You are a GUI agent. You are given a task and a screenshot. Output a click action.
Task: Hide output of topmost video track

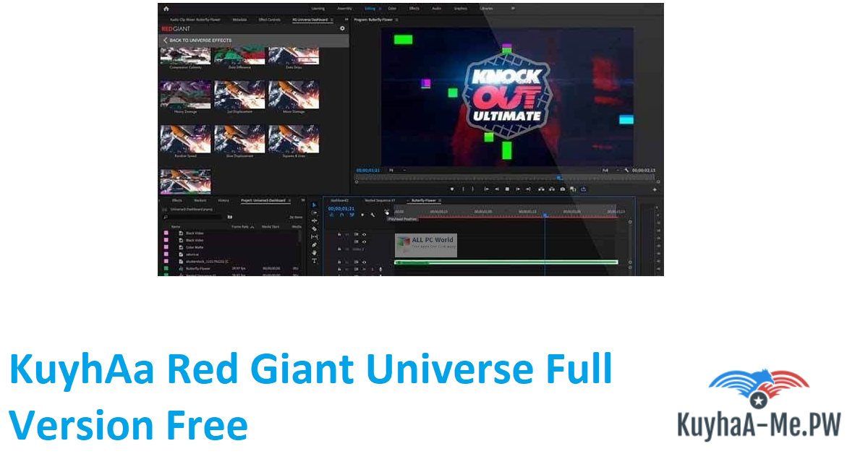click(x=364, y=235)
